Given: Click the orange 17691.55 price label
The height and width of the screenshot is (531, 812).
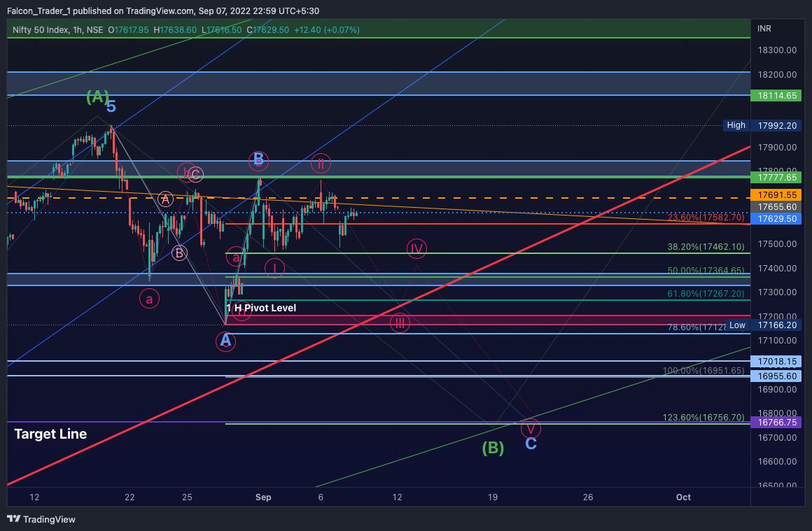Looking at the screenshot, I should (776, 195).
